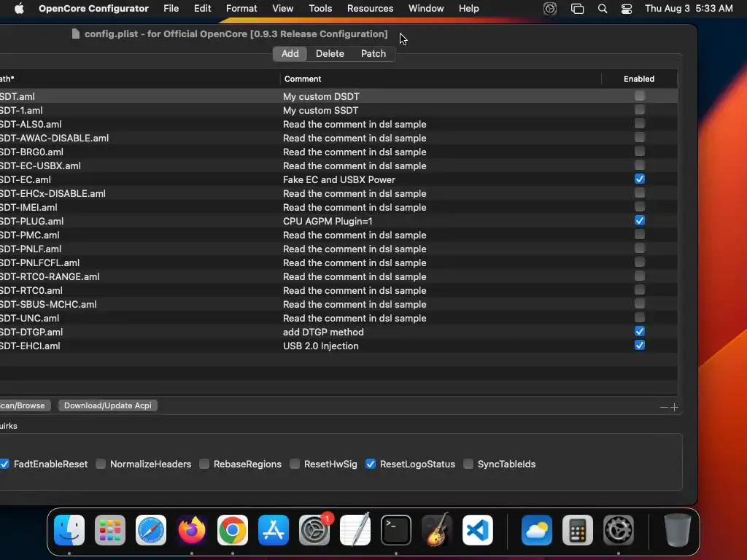This screenshot has width=747, height=560.
Task: Enable the My custom DSDT checkbox
Action: (x=639, y=96)
